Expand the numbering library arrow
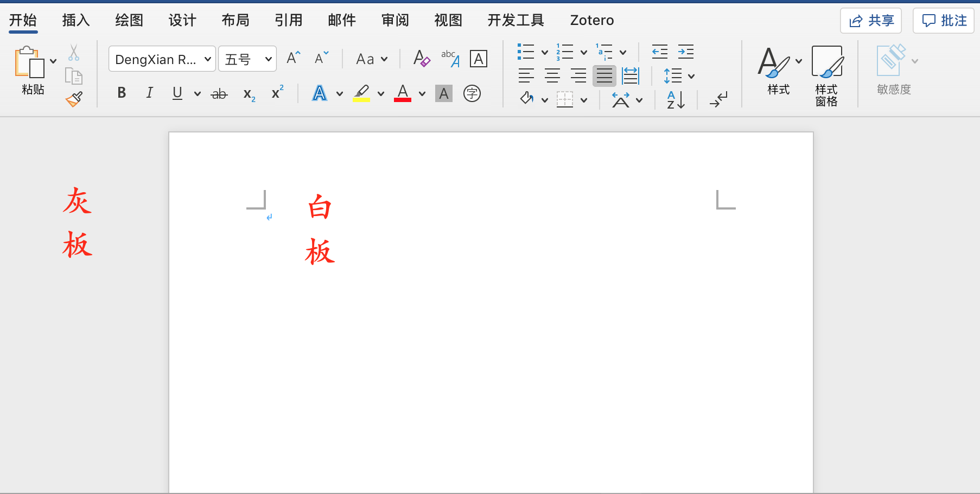 [x=584, y=52]
